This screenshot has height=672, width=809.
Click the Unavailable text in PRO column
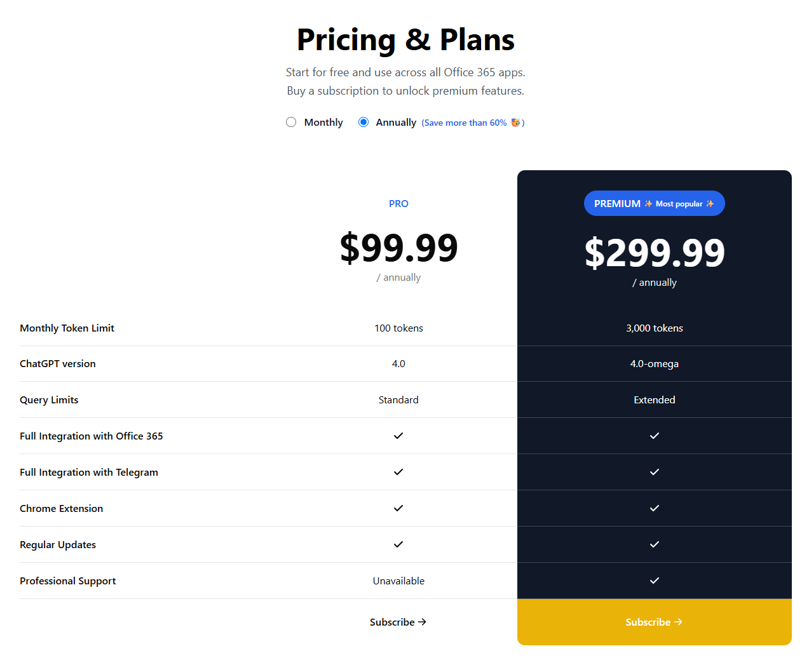pos(398,581)
